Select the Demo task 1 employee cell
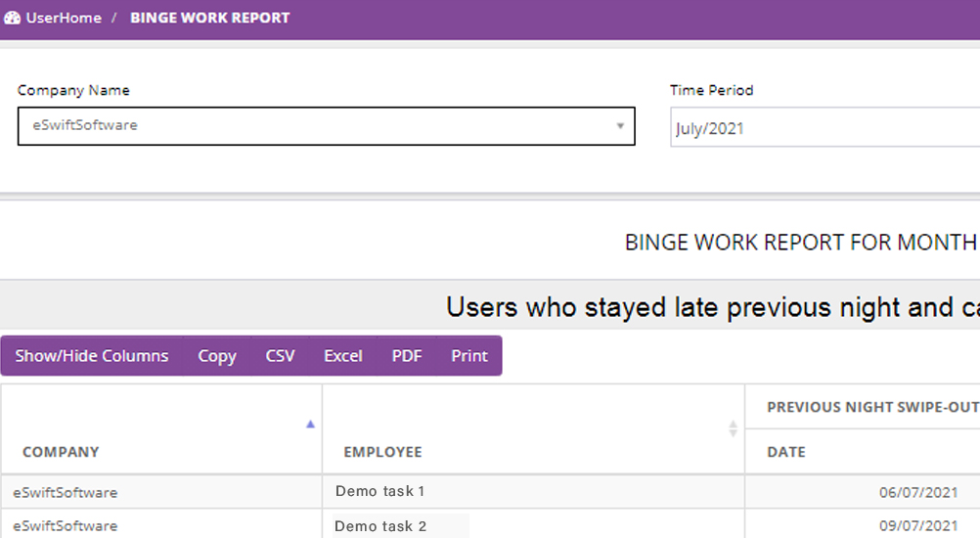The width and height of the screenshot is (980, 538). (x=380, y=491)
